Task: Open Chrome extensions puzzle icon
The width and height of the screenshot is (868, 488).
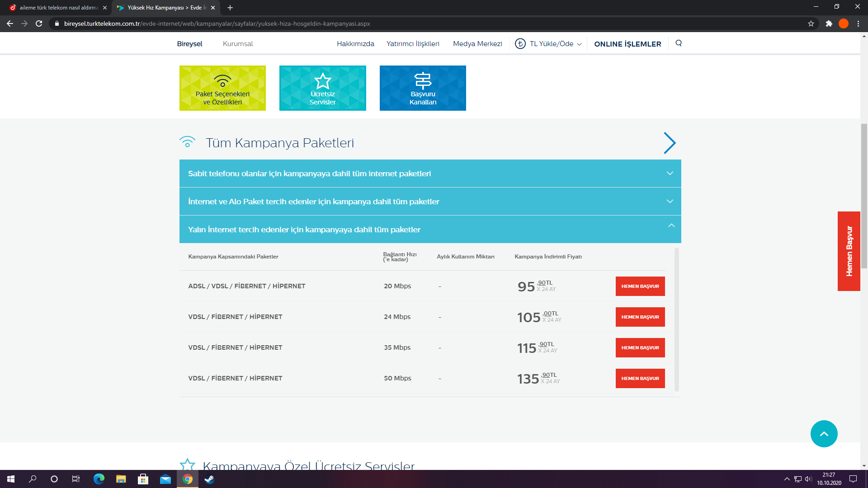Action: [829, 23]
